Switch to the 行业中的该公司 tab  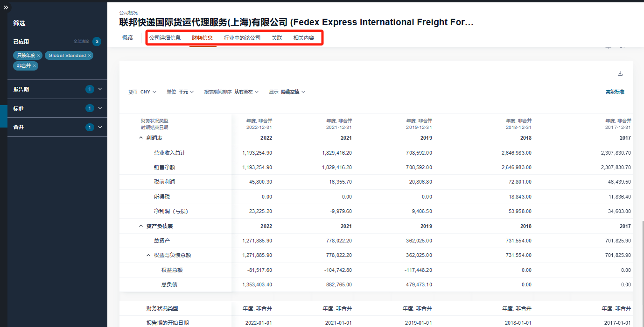point(242,38)
